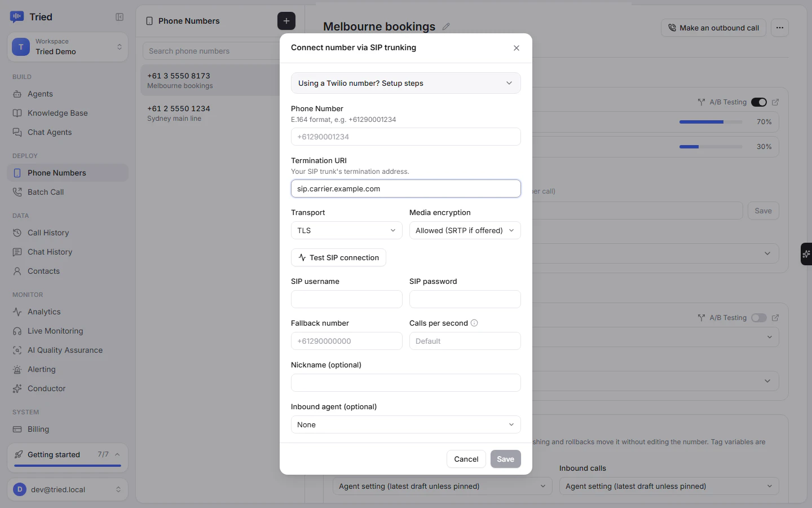Collapse the sidebar panel icon
The image size is (812, 508).
[x=120, y=17]
